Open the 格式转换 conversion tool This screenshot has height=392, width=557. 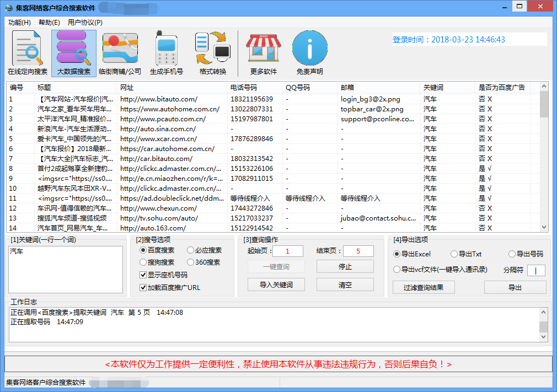click(213, 53)
